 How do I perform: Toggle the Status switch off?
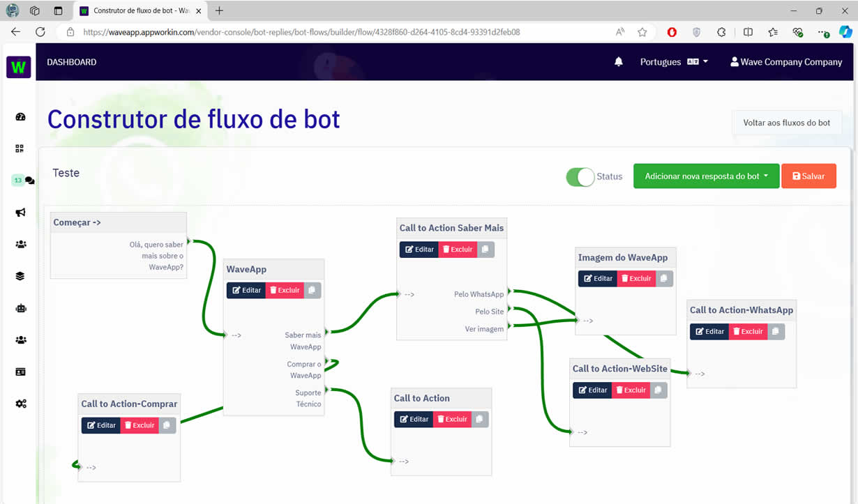coord(580,176)
